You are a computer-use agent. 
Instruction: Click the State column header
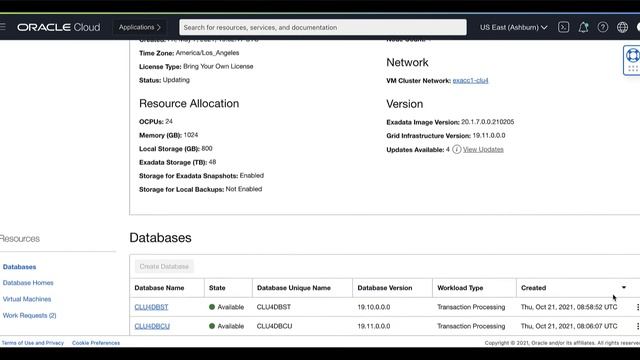point(217,288)
